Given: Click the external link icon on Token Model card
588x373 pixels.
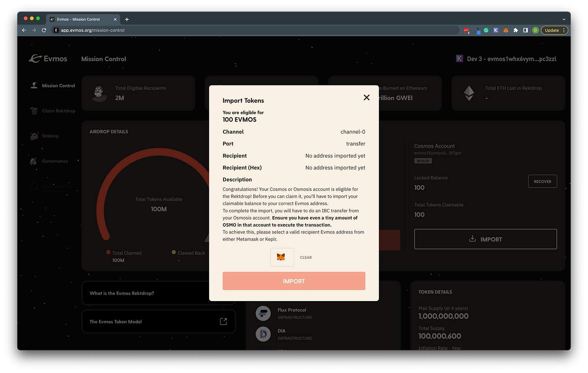Looking at the screenshot, I should [x=223, y=321].
